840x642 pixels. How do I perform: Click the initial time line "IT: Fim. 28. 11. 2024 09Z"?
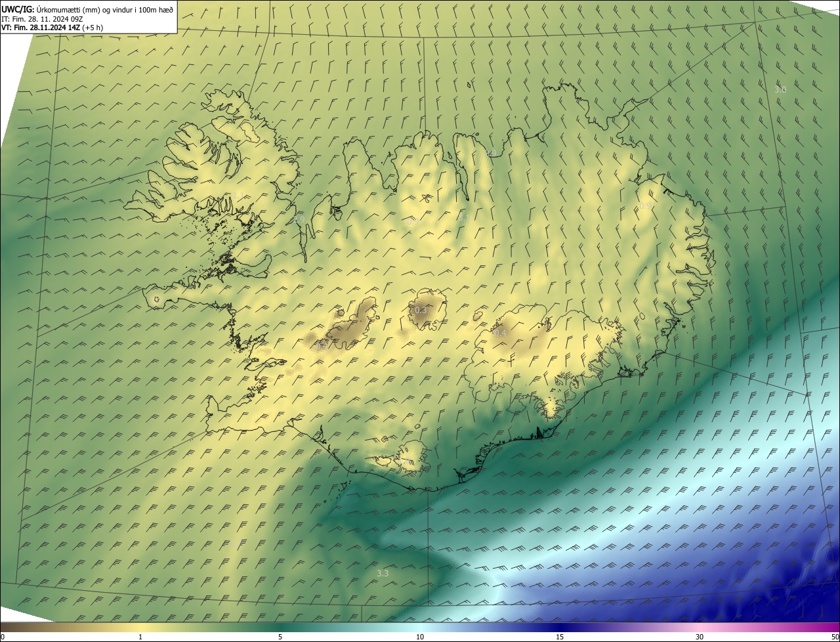[x=42, y=19]
